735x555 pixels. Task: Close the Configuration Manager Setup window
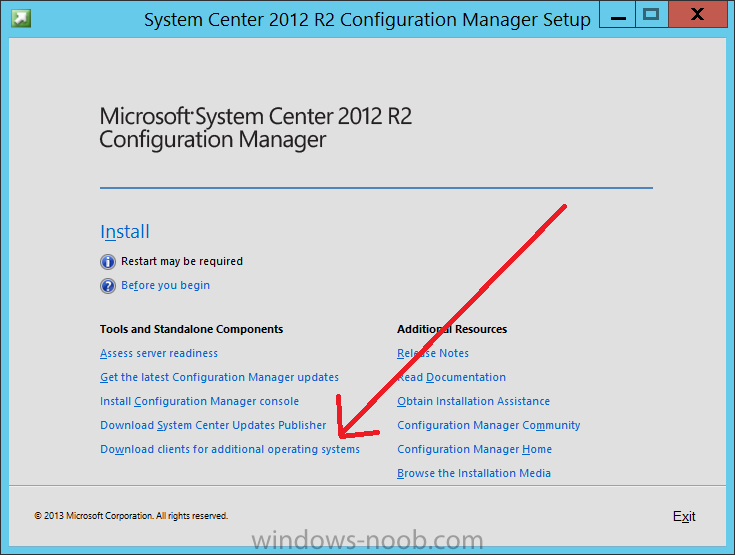coord(698,15)
